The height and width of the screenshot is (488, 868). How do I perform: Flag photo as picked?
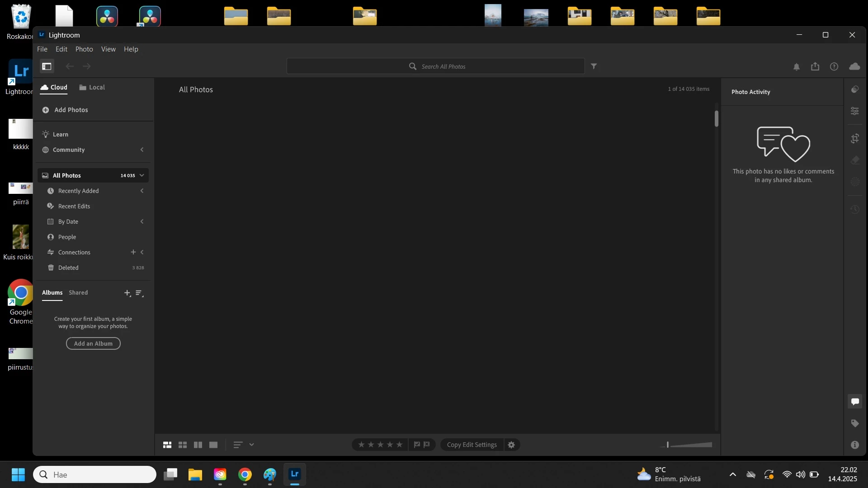coord(417,445)
